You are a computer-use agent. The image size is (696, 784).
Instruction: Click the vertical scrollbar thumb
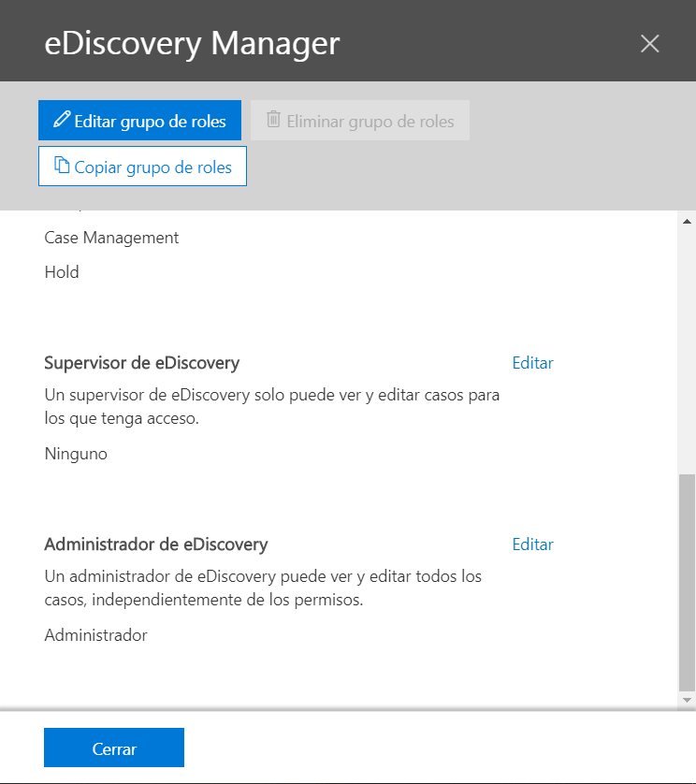687,580
